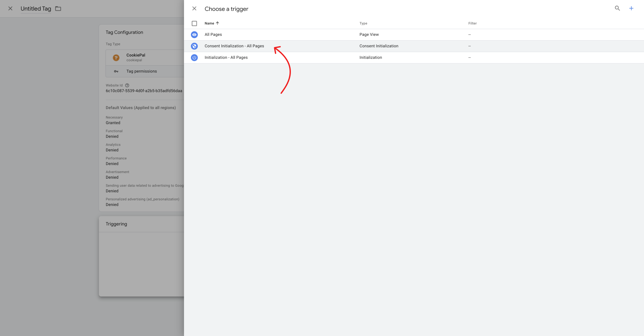Click the Initialization - All Pages power icon
The image size is (644, 336).
194,57
